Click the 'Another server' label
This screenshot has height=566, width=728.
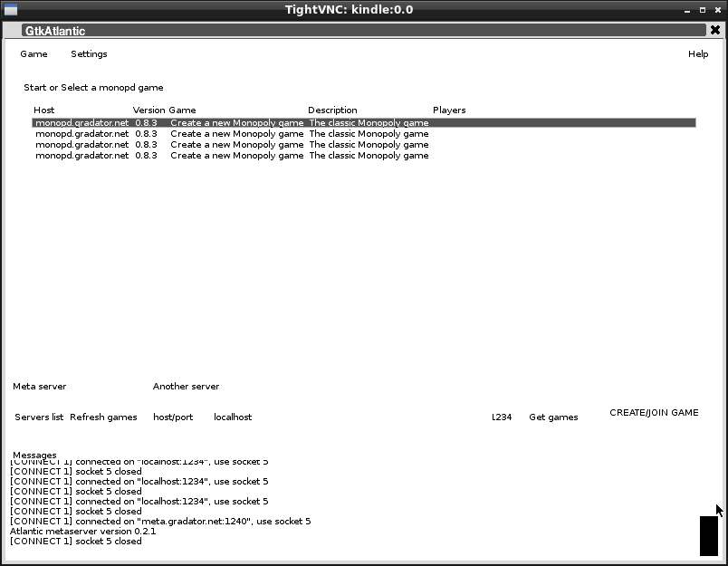point(186,387)
